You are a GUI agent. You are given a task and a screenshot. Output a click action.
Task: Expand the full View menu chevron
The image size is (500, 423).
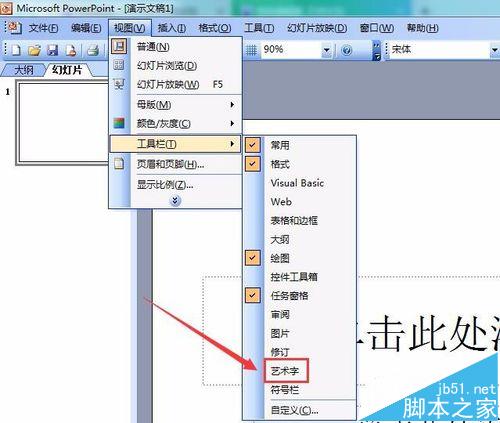[175, 200]
